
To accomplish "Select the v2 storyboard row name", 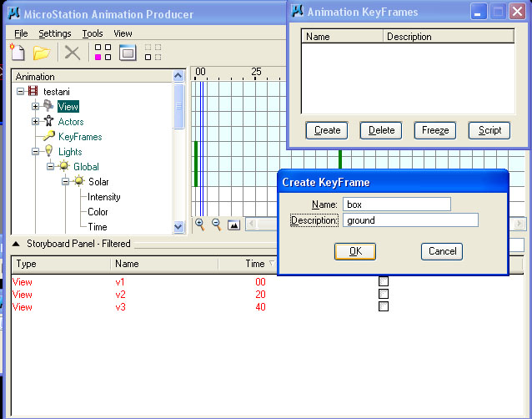I will point(120,295).
